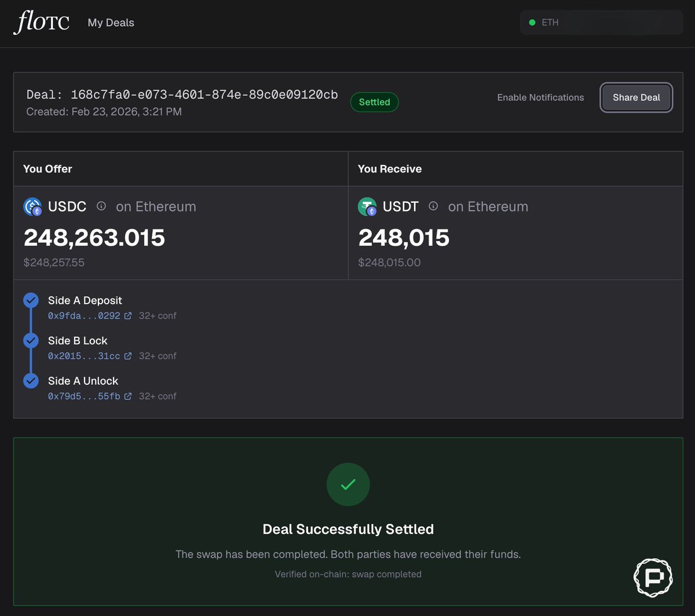
Task: Click the info icon next to USDC
Action: coord(101,206)
